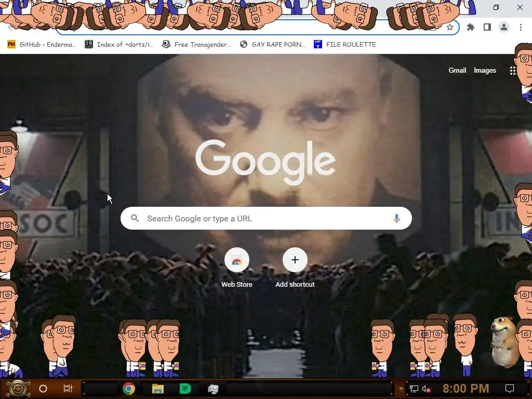Click the Chrome taskbar icon
Viewport: 532px width, 399px height.
[129, 389]
